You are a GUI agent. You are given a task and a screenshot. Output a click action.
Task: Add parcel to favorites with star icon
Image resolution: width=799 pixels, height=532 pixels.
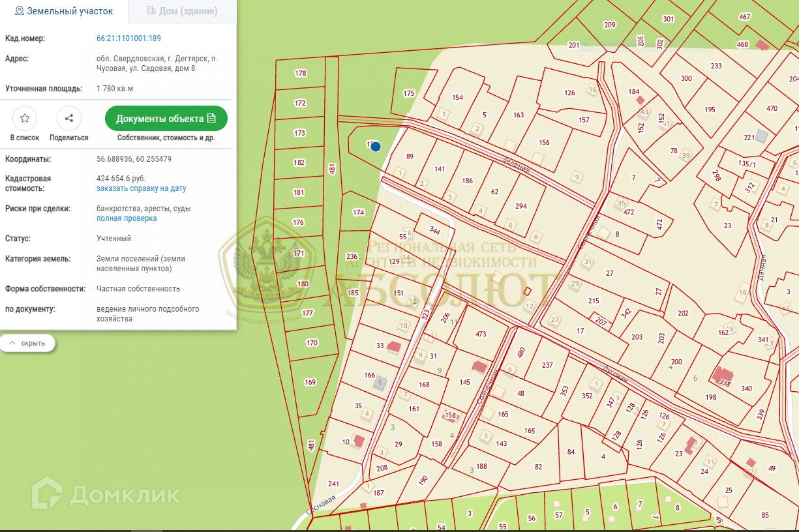(x=25, y=118)
